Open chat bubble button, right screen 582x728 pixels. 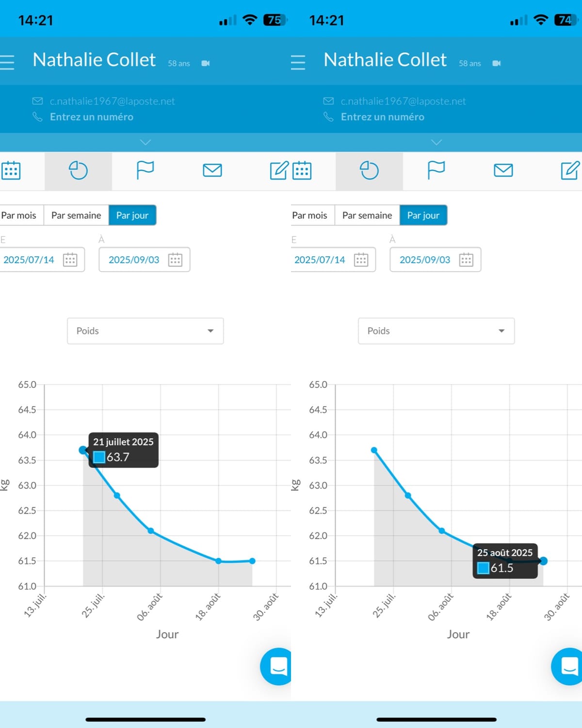pyautogui.click(x=567, y=666)
